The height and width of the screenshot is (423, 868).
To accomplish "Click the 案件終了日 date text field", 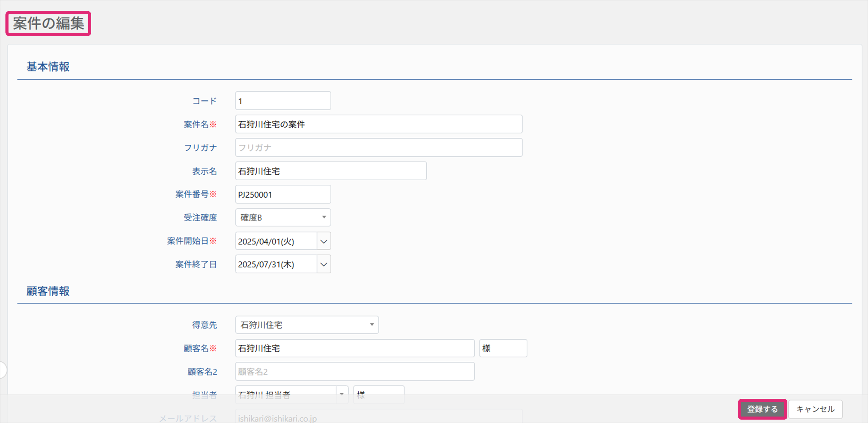I will (276, 264).
